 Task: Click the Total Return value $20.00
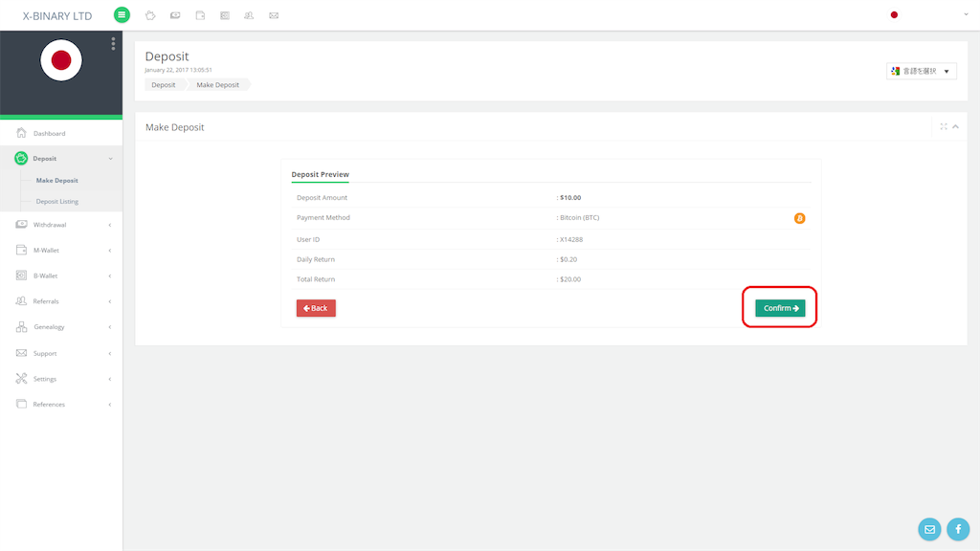(x=570, y=279)
